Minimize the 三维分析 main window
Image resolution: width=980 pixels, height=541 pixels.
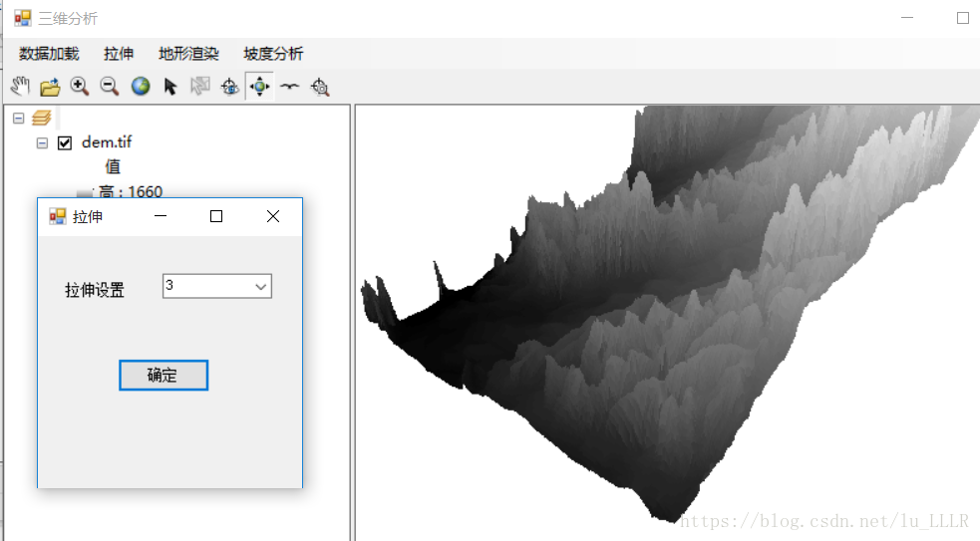tap(907, 18)
